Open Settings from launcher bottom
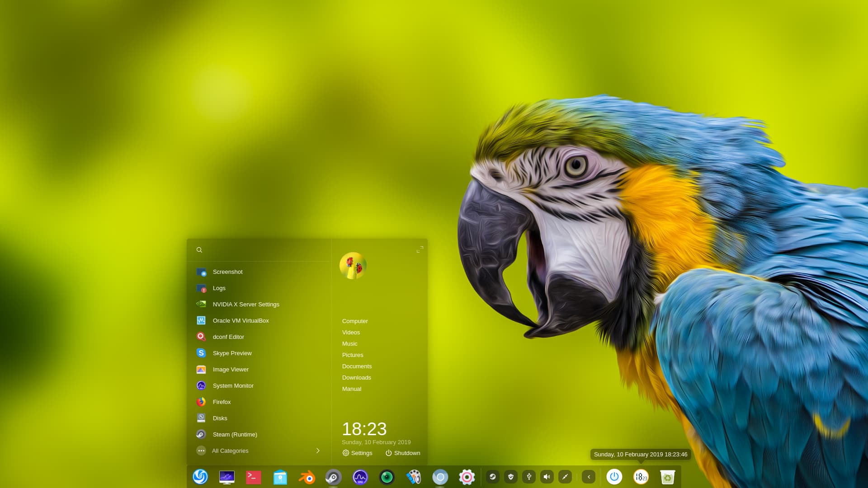The width and height of the screenshot is (868, 488). tap(357, 453)
